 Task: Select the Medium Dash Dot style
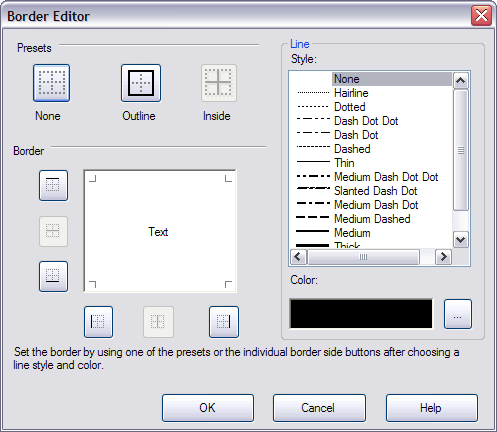[x=371, y=205]
